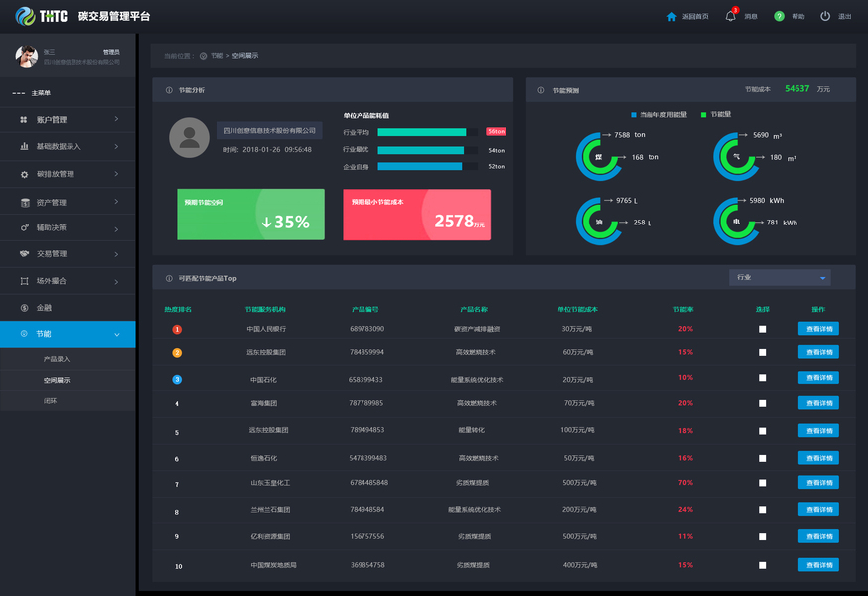
Task: Open the 交易管理 menu item
Action: (x=68, y=254)
